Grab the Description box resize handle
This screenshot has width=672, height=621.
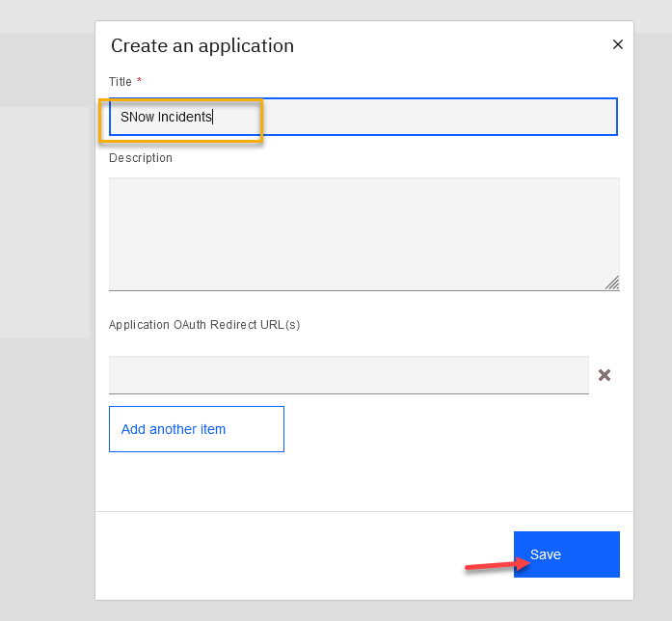[612, 283]
